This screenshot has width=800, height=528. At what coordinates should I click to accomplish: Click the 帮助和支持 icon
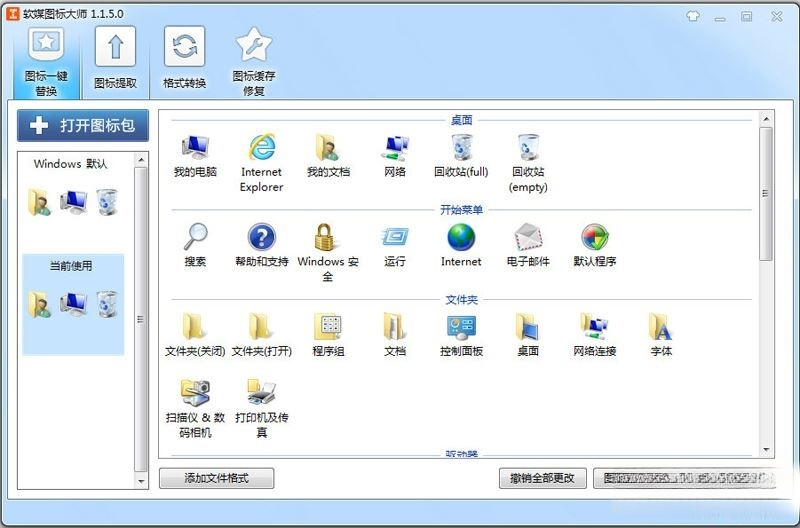point(262,245)
